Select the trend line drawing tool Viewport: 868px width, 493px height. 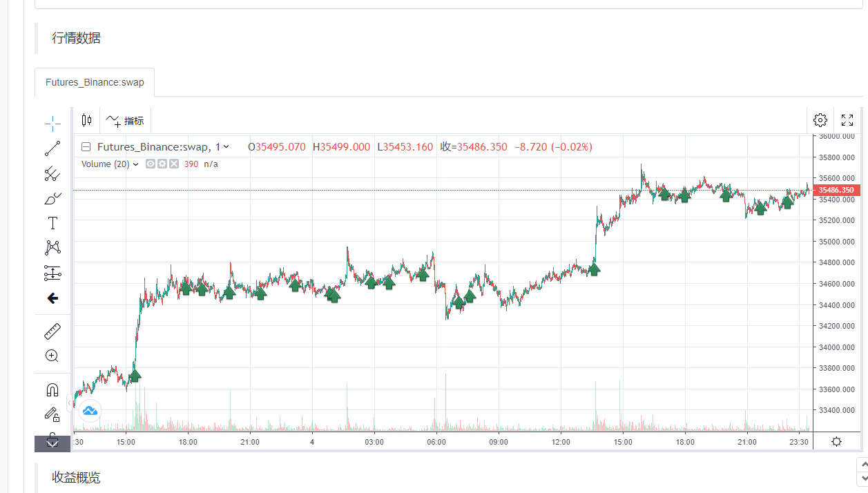pyautogui.click(x=52, y=148)
